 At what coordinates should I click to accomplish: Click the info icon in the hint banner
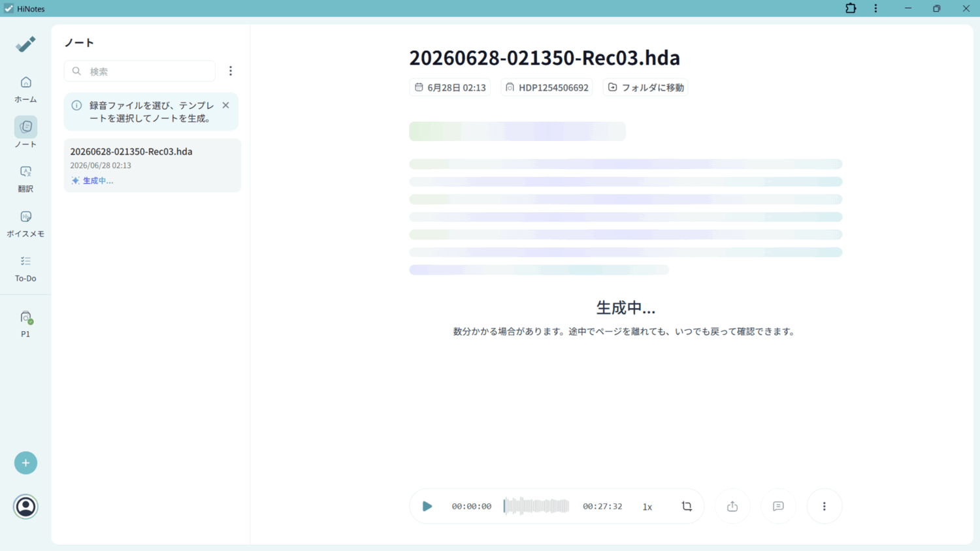point(76,105)
